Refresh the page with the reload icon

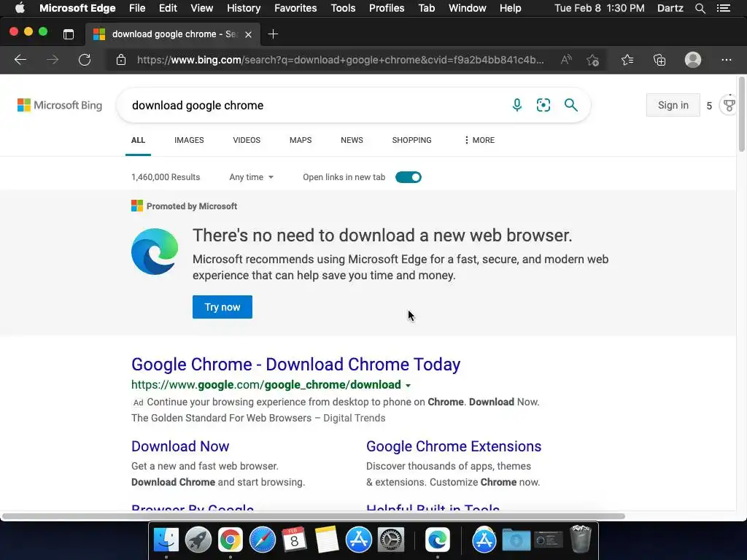click(x=85, y=60)
